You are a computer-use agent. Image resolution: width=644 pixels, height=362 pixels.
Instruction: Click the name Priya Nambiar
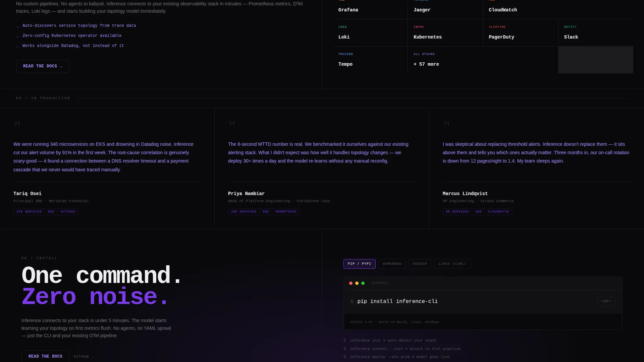click(x=246, y=193)
